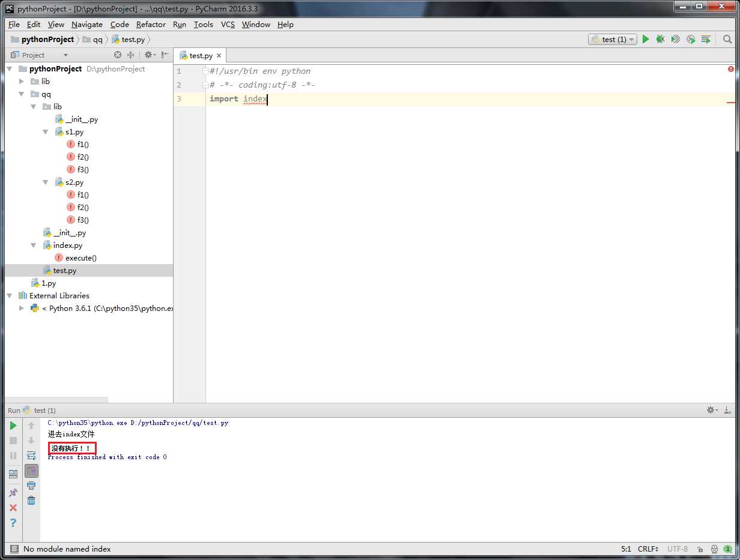The width and height of the screenshot is (740, 560).
Task: Clear all console output trash icon
Action: 31,501
